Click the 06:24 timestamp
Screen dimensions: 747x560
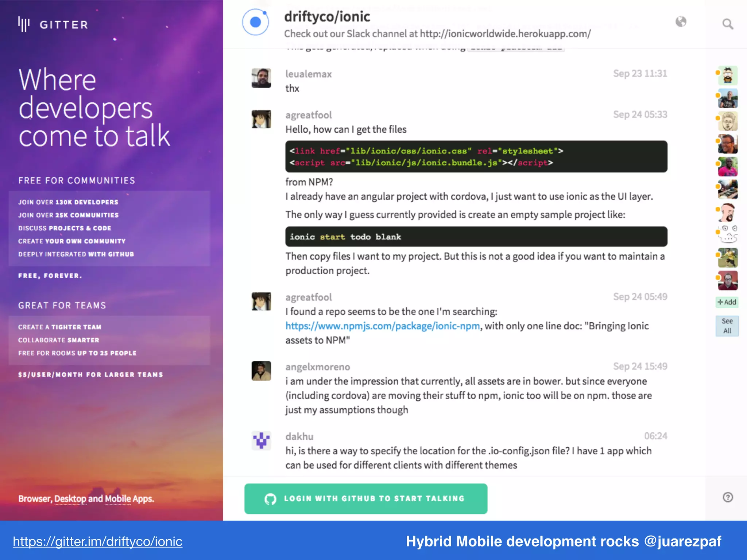coord(656,436)
